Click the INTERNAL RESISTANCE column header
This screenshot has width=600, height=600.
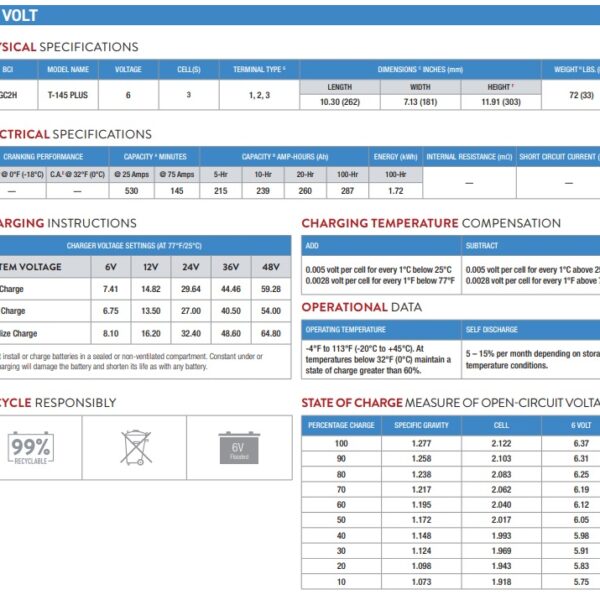tap(469, 157)
